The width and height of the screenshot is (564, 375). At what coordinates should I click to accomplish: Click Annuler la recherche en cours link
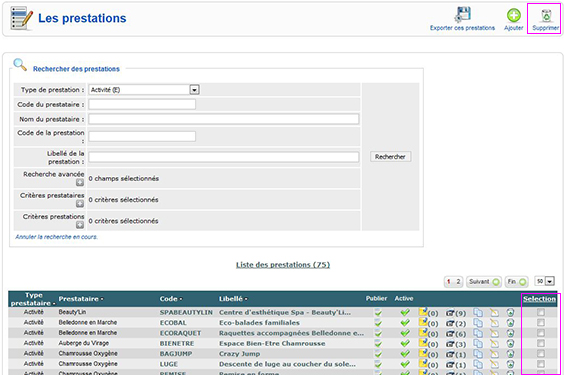pos(56,237)
